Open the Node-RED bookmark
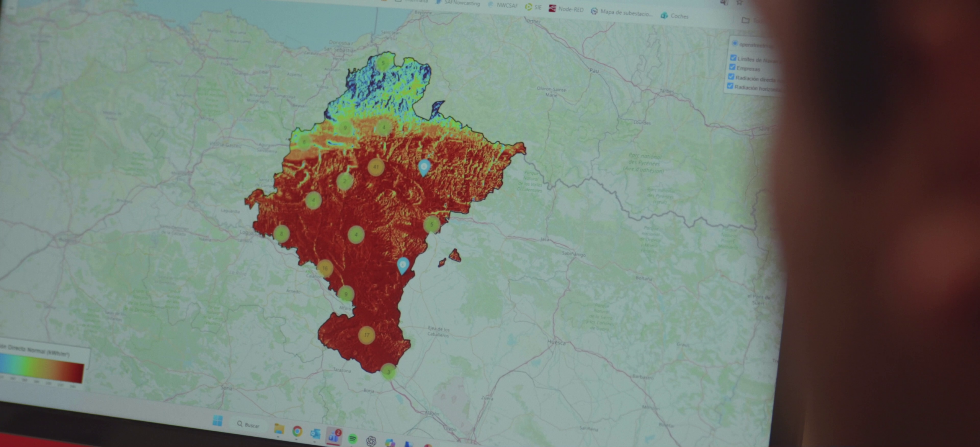980x447 pixels. (x=566, y=9)
